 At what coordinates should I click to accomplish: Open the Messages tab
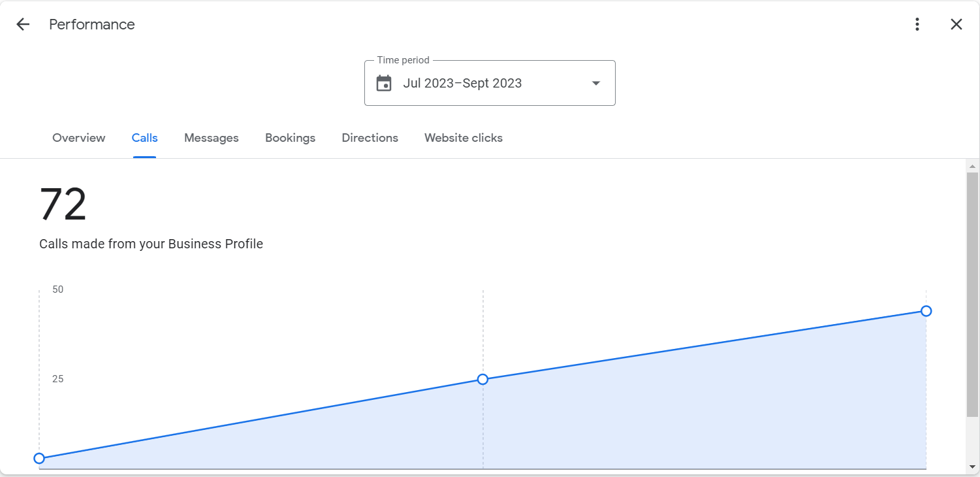tap(211, 138)
